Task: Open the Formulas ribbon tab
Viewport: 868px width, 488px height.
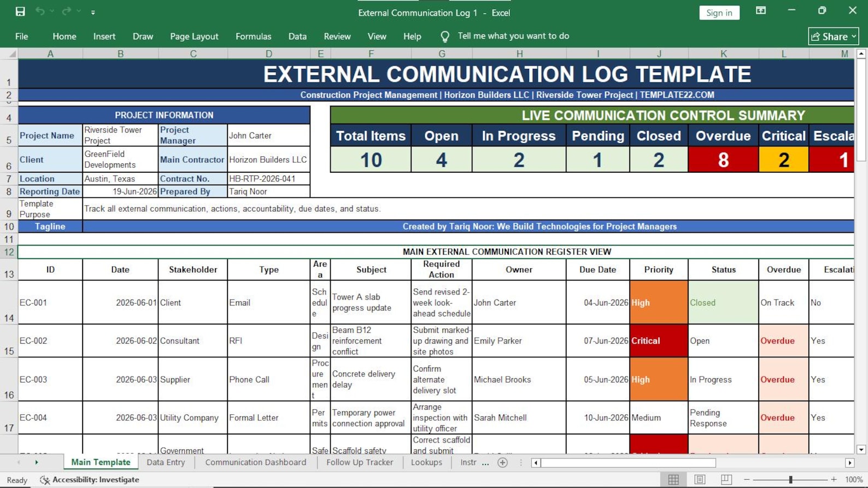Action: 253,36
